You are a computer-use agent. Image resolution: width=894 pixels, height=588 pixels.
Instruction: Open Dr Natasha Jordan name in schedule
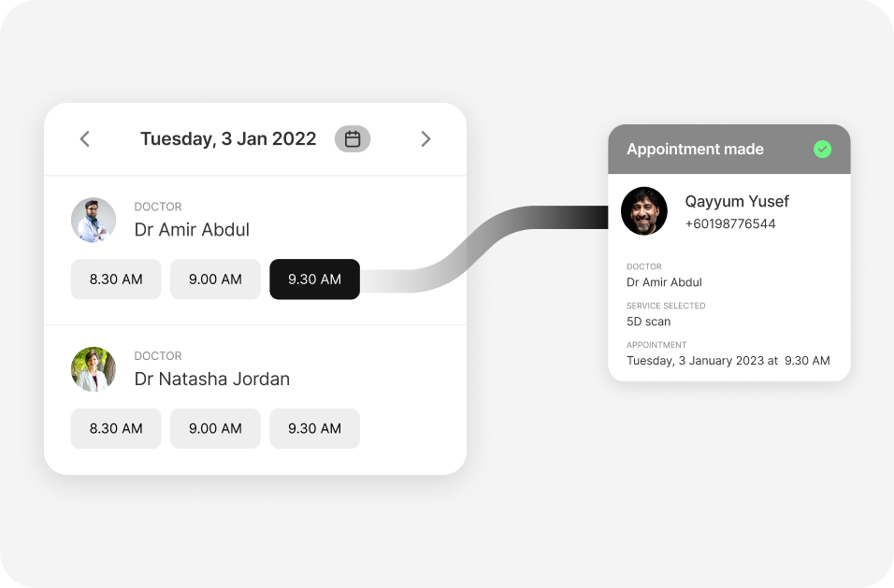[211, 379]
